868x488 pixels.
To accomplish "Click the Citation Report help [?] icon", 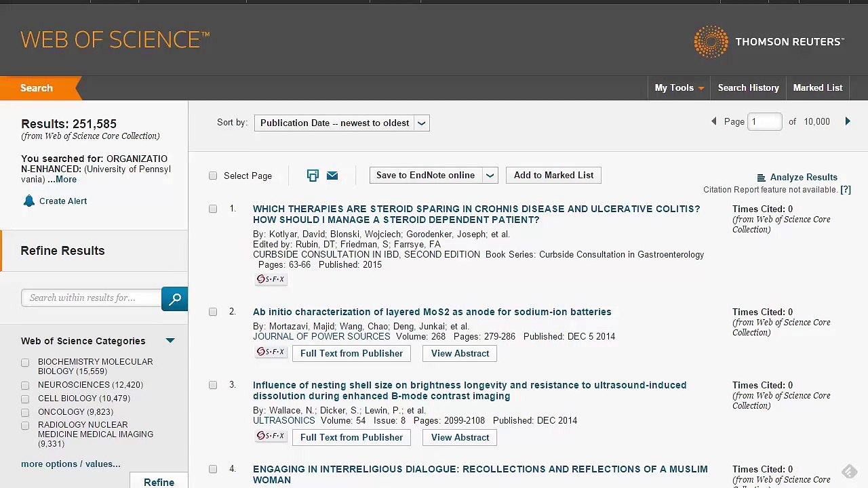I will tap(846, 190).
